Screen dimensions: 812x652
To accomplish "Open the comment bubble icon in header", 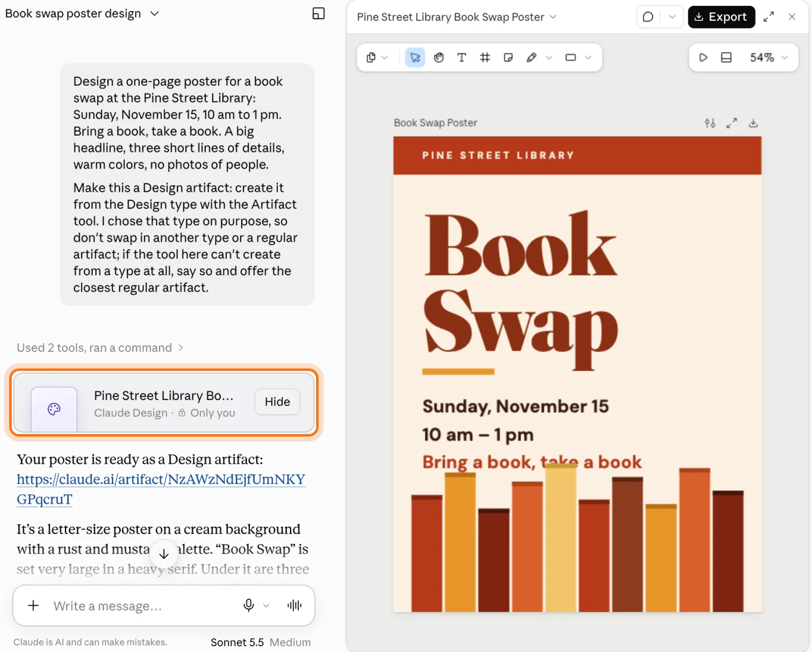I will (x=648, y=17).
